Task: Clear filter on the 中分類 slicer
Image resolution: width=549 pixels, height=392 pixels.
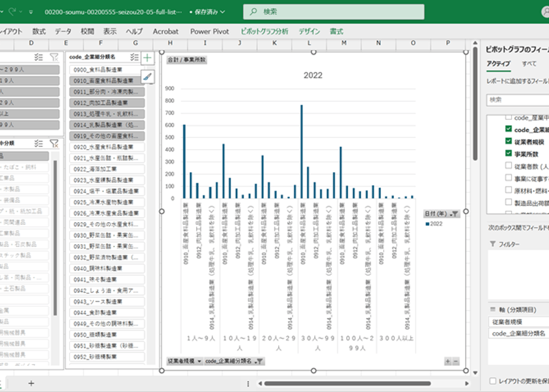Action: point(54,143)
